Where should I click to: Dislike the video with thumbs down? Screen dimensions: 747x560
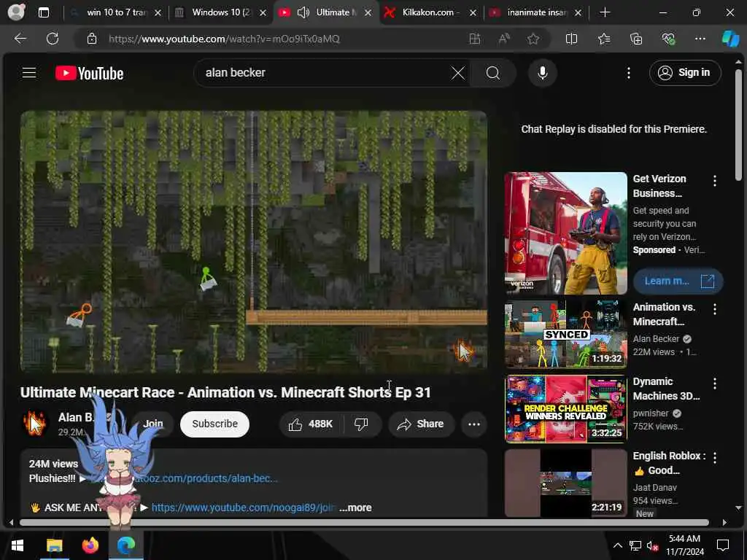coord(362,424)
